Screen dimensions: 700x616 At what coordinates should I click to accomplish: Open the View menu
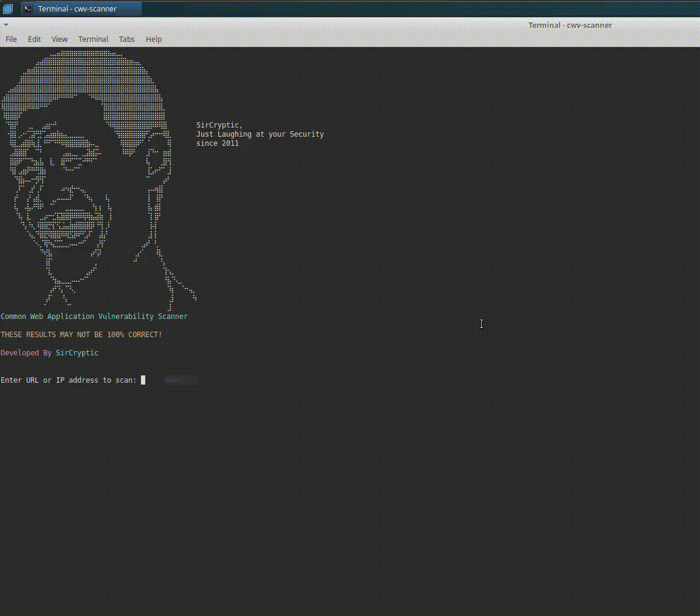pos(60,39)
